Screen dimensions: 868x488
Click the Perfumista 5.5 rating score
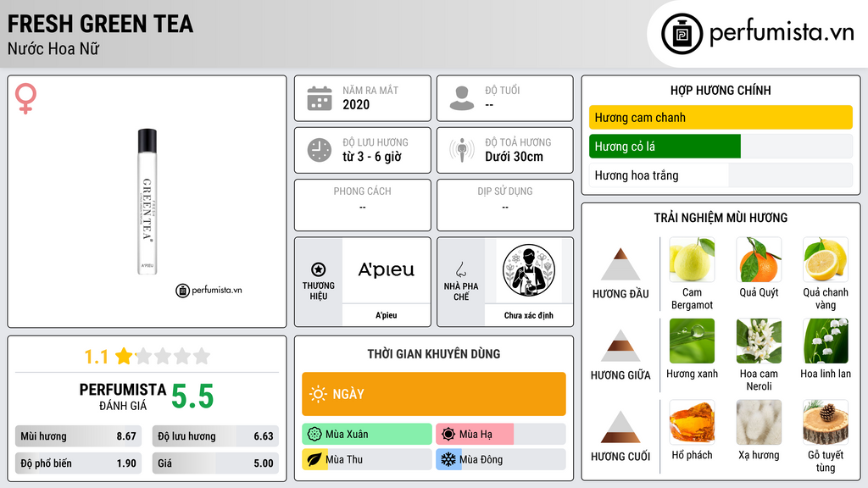coord(192,396)
